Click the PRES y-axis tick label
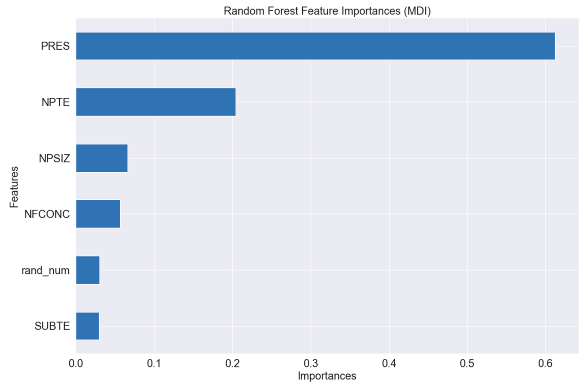 pyautogui.click(x=55, y=46)
